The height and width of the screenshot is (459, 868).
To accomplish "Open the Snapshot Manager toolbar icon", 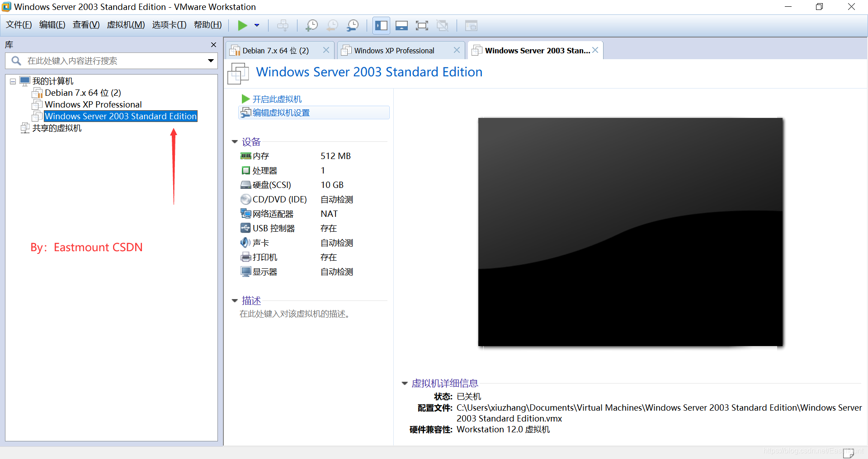I will (x=353, y=25).
